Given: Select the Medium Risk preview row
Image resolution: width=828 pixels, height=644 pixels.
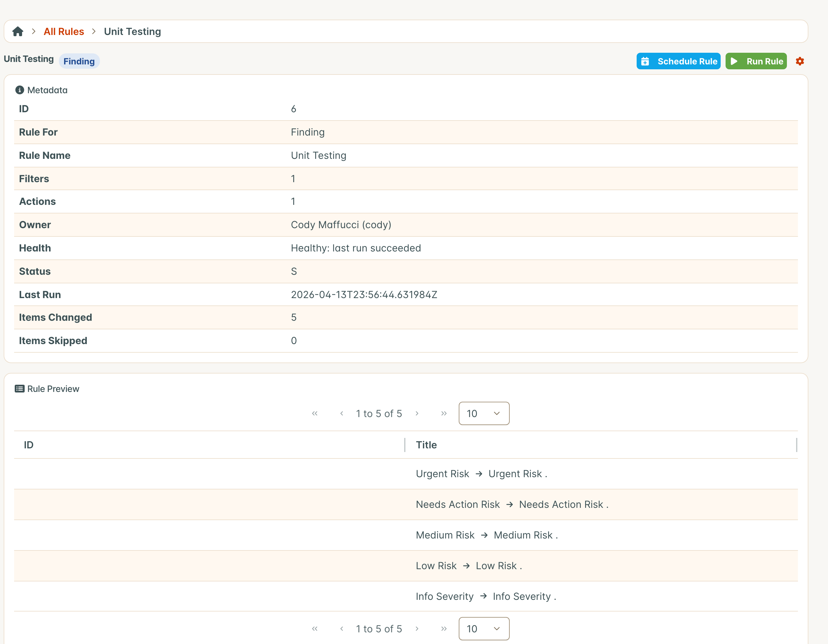Looking at the screenshot, I should coord(406,535).
